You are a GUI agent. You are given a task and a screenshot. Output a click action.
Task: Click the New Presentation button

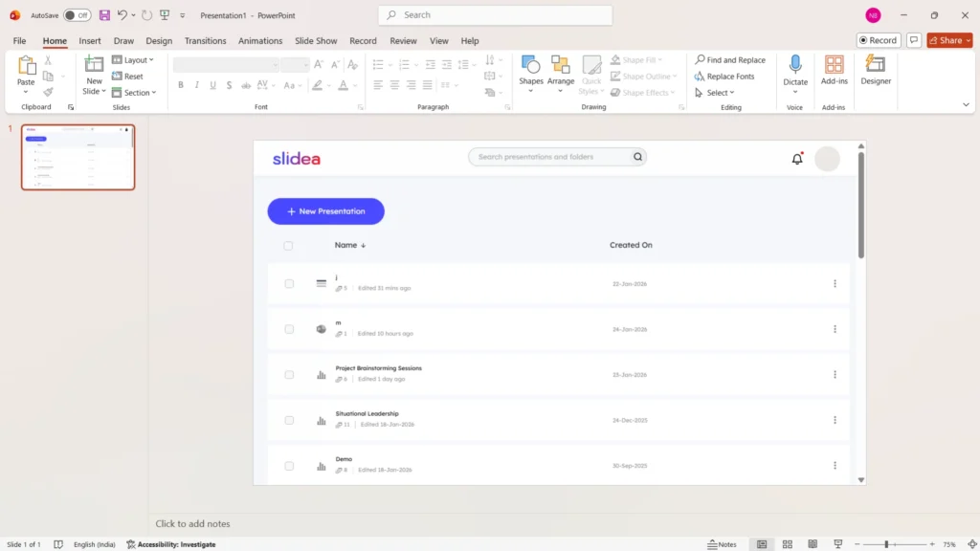click(325, 211)
